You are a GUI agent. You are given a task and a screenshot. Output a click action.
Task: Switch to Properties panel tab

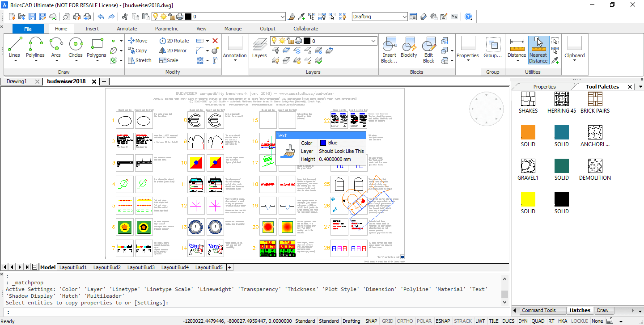[x=544, y=87]
